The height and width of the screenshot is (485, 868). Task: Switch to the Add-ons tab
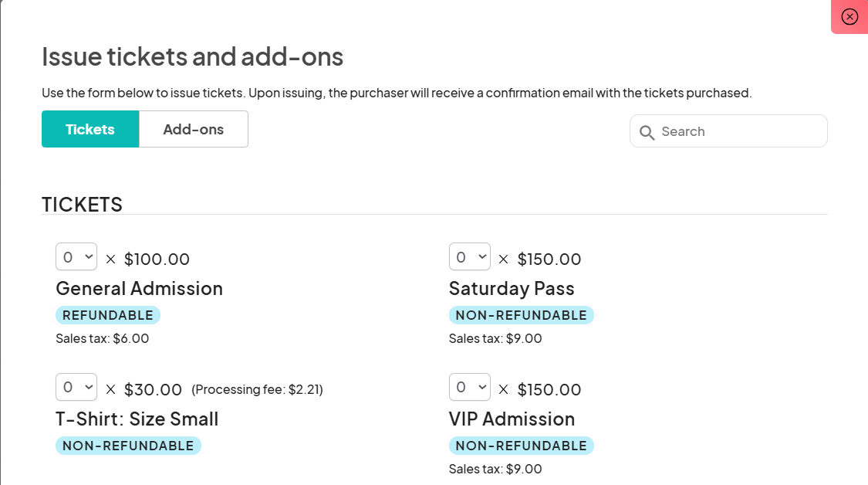click(x=193, y=129)
